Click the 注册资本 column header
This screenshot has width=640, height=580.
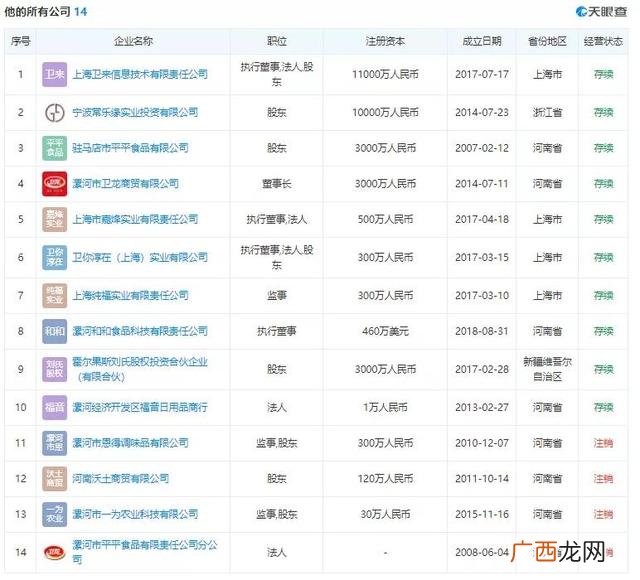(x=385, y=41)
